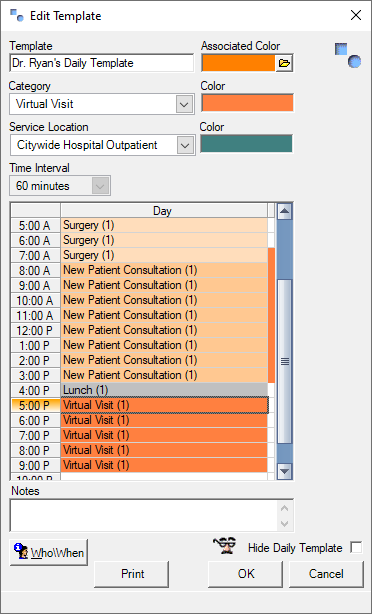Confirm changes with the OK button
This screenshot has height=614, width=372.
(x=246, y=574)
